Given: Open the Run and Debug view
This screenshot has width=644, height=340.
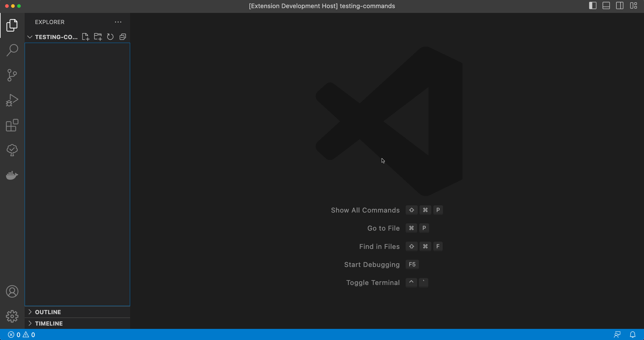Looking at the screenshot, I should pyautogui.click(x=12, y=100).
